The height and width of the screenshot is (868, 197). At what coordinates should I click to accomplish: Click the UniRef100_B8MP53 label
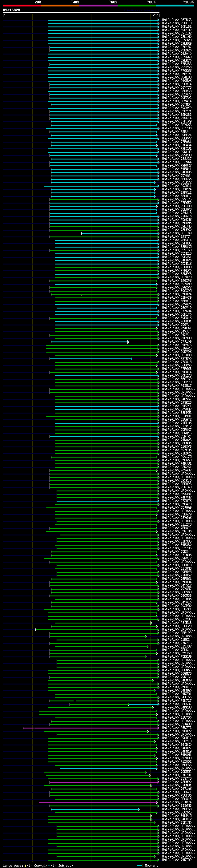coord(177,413)
